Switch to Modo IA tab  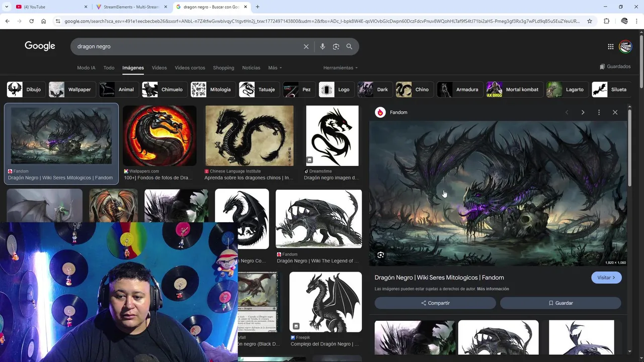point(86,68)
